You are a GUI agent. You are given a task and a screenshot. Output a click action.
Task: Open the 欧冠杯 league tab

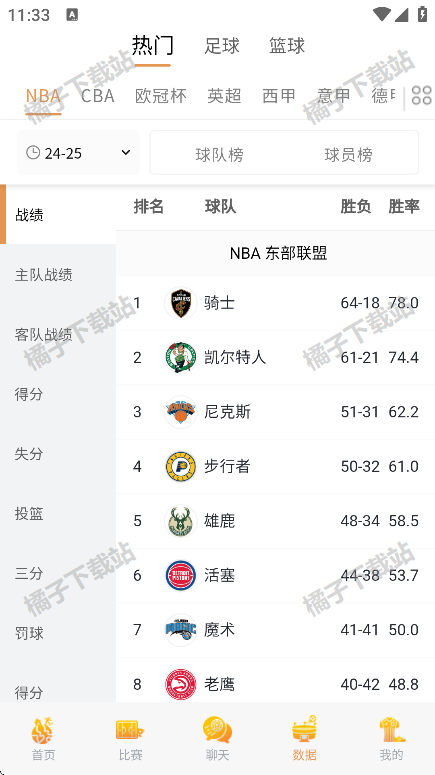[161, 95]
